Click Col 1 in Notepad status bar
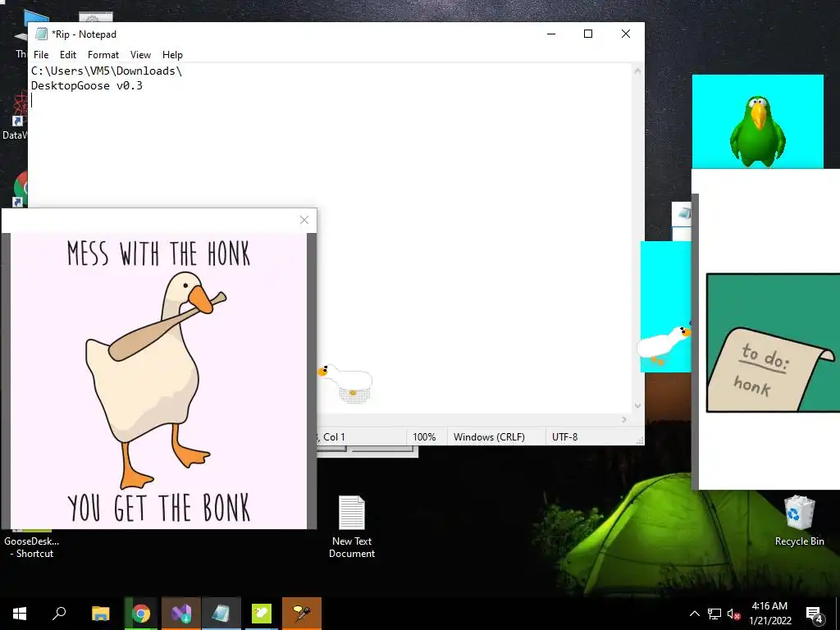The width and height of the screenshot is (840, 630). (334, 436)
